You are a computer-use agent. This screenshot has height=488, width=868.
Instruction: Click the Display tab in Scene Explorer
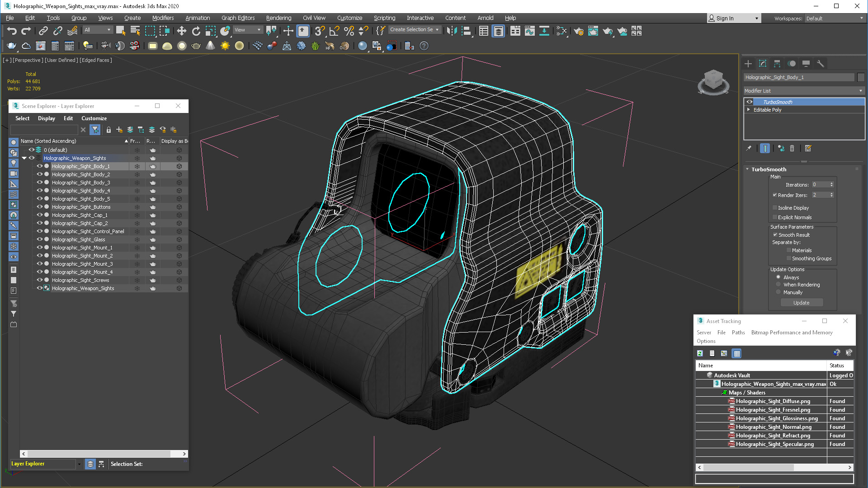point(47,118)
